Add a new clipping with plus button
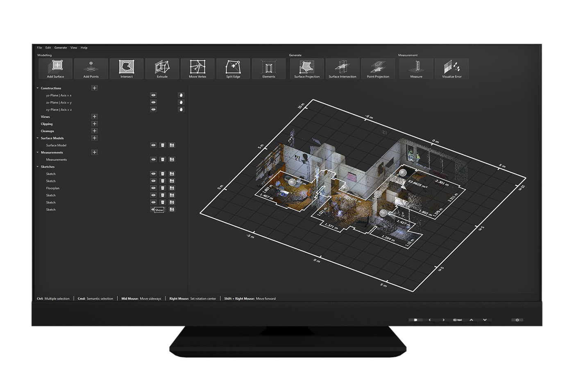The width and height of the screenshot is (574, 392). (x=94, y=124)
